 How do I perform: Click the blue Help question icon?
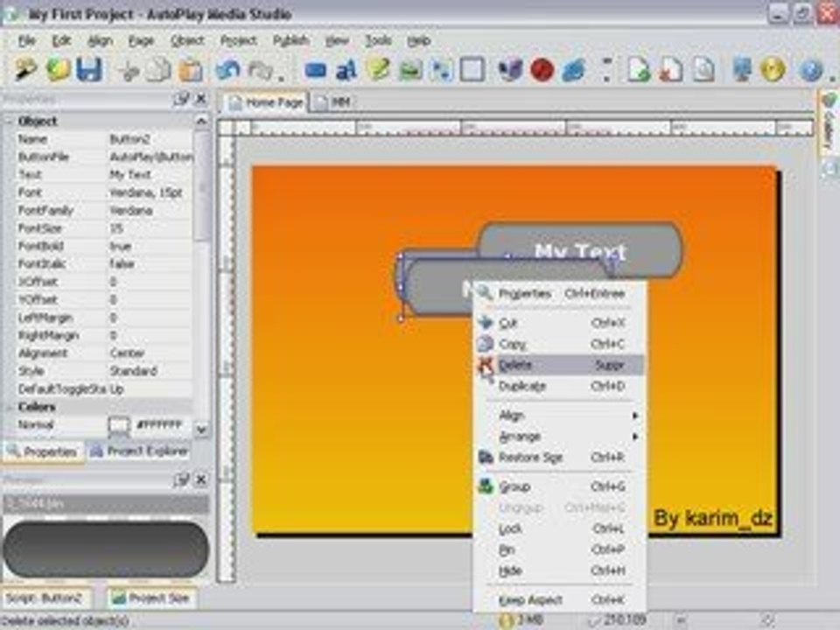pyautogui.click(x=810, y=70)
